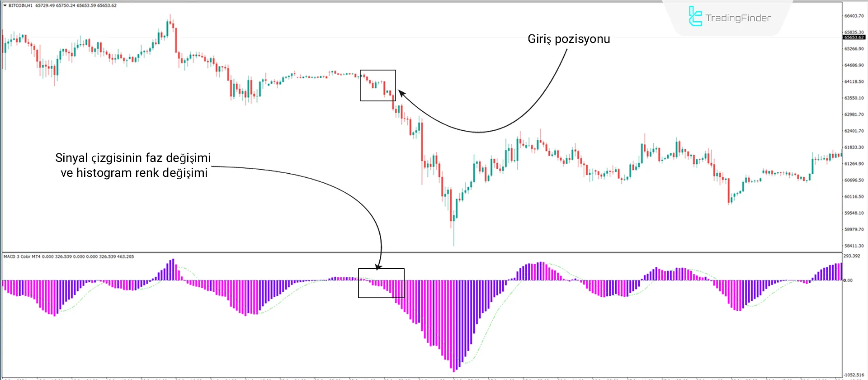
Task: Click the 0.00 level on MACD scale
Action: click(848, 280)
